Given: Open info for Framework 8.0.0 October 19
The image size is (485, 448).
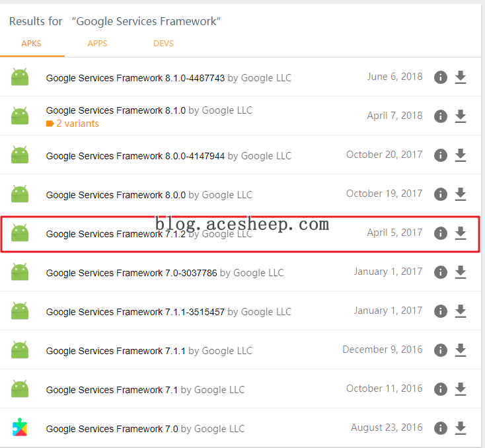Looking at the screenshot, I should coord(441,194).
